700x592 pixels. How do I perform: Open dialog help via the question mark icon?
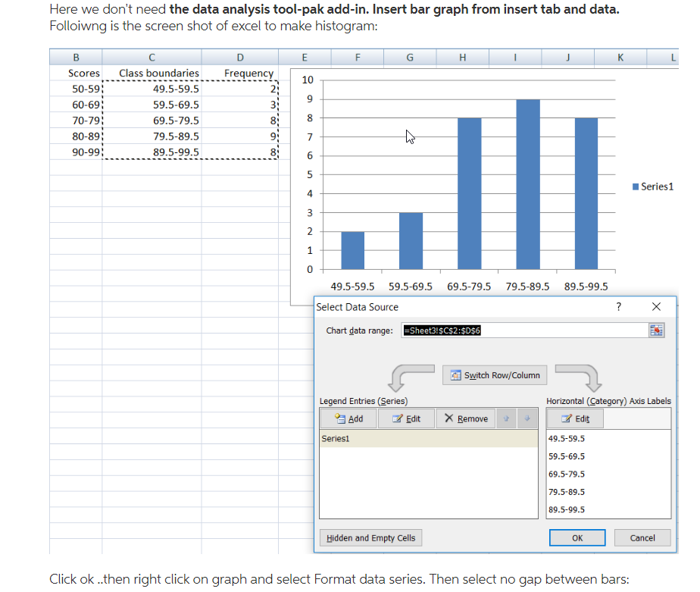[620, 307]
